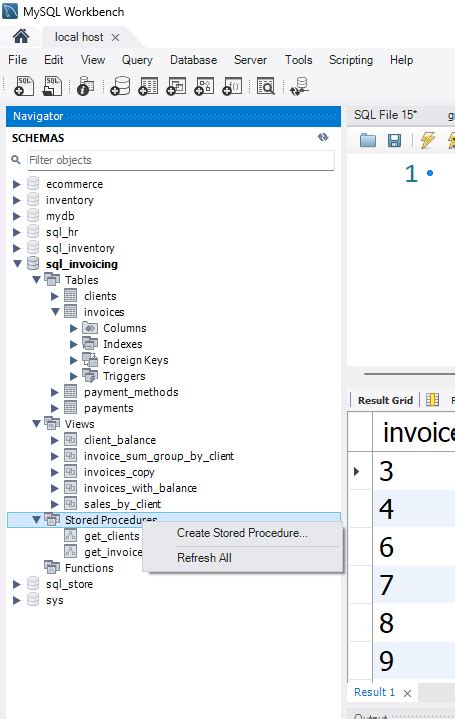Select the sql_hr schema
The width and height of the screenshot is (455, 719).
click(62, 232)
